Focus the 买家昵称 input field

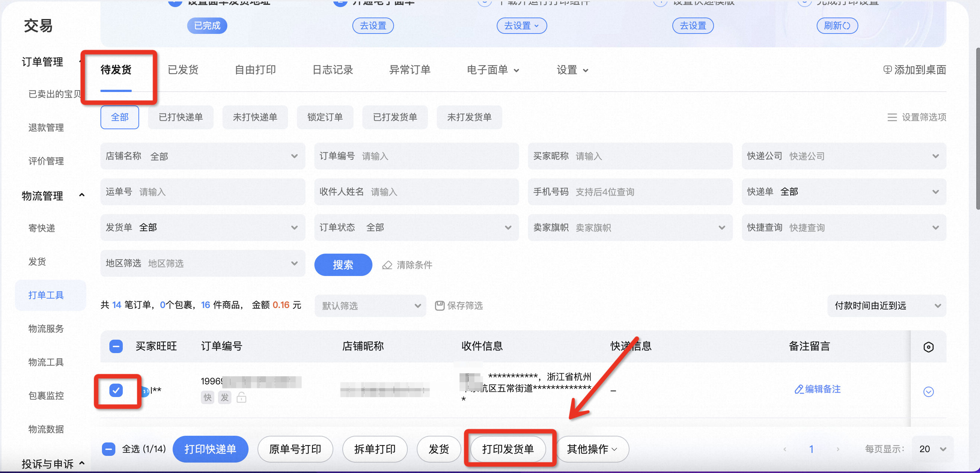(x=630, y=156)
